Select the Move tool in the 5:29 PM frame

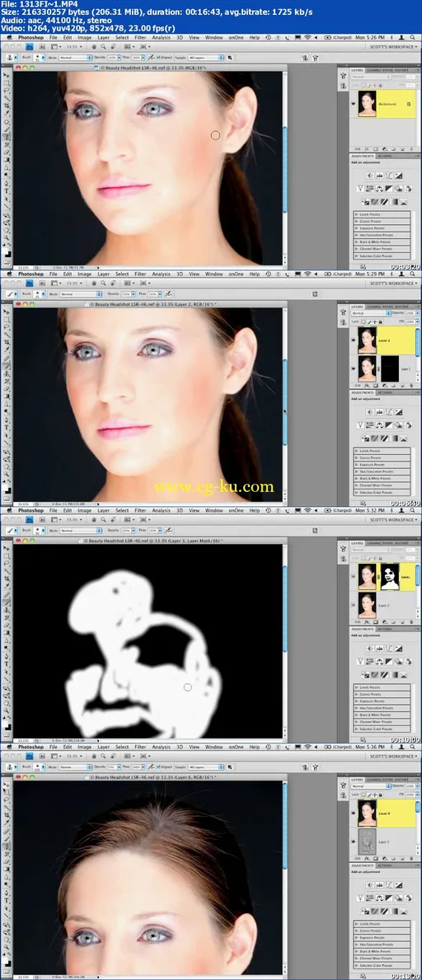[x=7, y=311]
